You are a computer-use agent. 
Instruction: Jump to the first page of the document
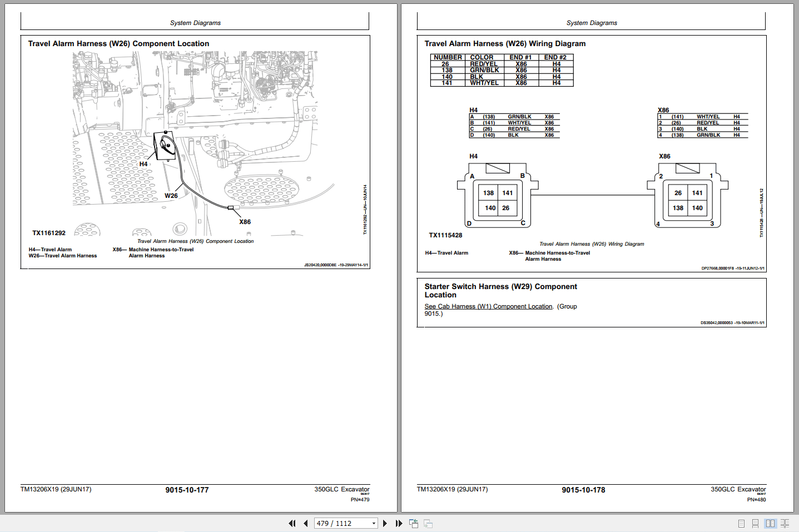[292, 523]
